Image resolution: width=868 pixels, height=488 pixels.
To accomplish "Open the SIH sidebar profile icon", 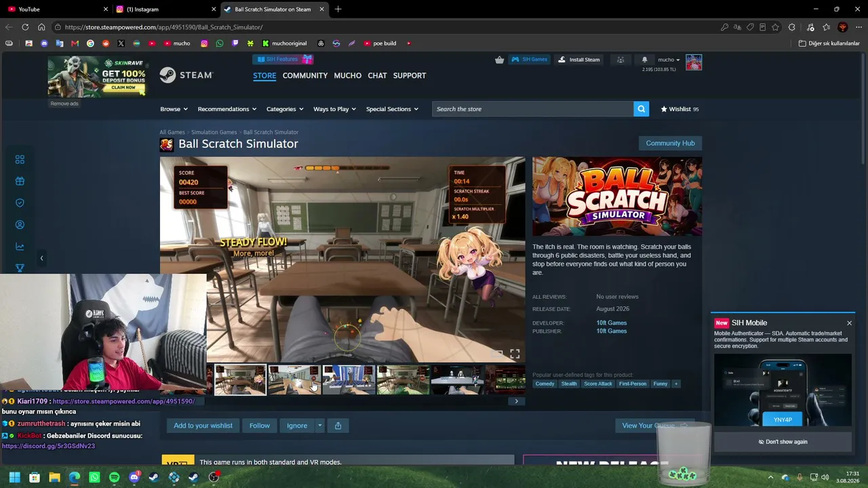I will click(20, 224).
